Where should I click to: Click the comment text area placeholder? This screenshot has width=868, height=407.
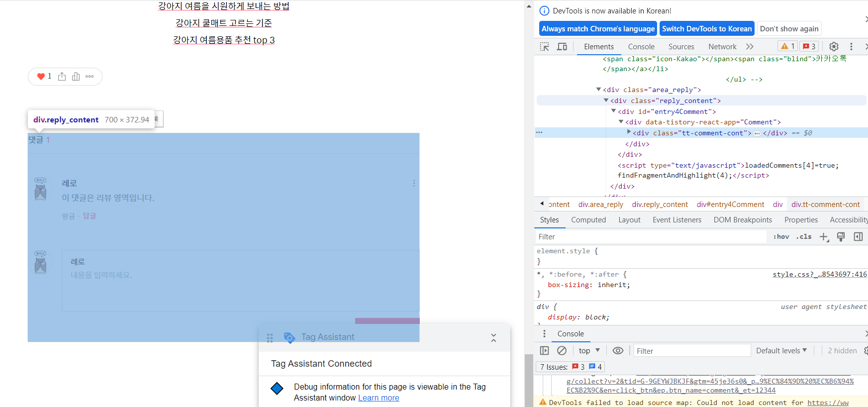click(x=101, y=275)
